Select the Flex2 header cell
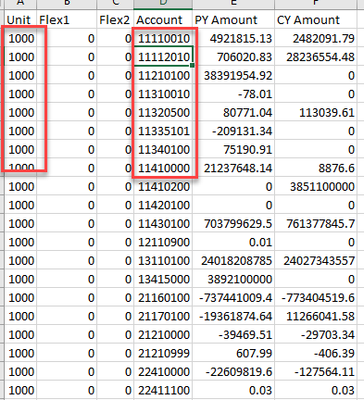This screenshot has height=400, width=364. pos(115,20)
